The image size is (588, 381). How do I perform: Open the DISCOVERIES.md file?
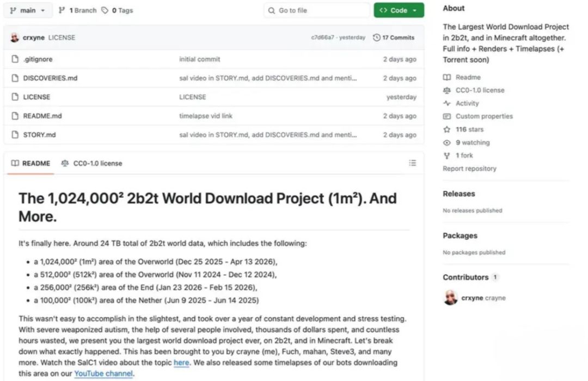point(50,78)
